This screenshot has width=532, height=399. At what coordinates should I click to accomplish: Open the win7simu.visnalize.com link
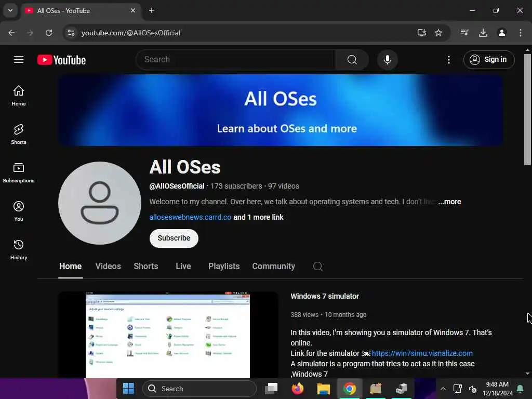(422, 353)
